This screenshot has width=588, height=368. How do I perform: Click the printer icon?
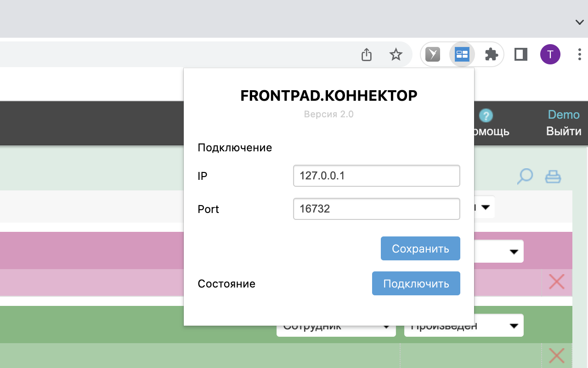pos(553,177)
